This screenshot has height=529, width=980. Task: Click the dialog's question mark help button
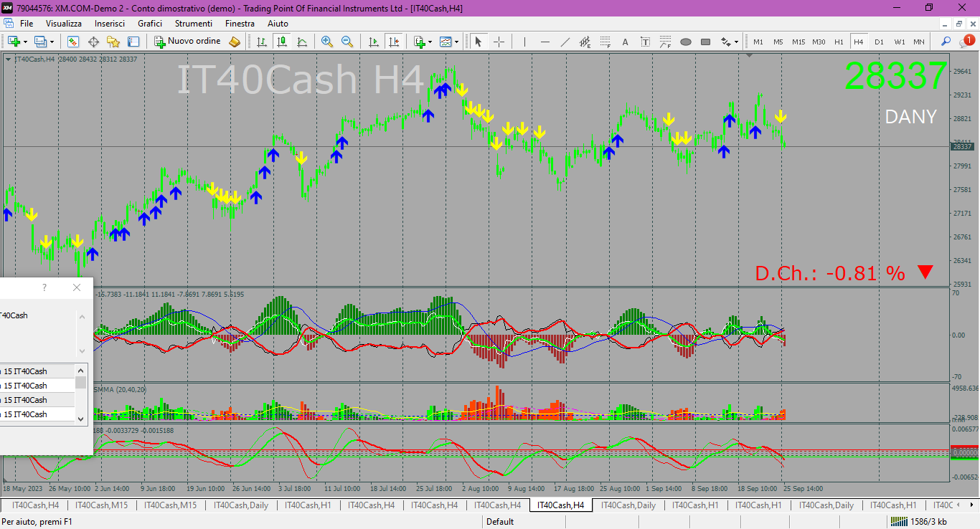[x=44, y=287]
